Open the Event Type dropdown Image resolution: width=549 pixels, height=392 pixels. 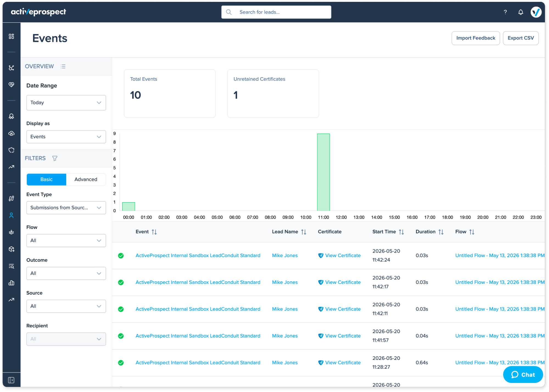tap(66, 208)
